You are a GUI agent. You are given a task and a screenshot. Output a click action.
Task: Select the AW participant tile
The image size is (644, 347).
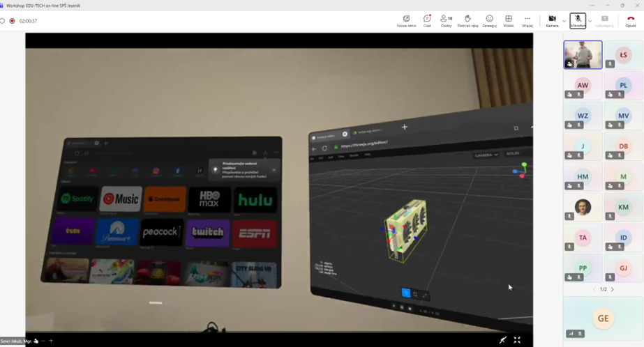click(583, 85)
